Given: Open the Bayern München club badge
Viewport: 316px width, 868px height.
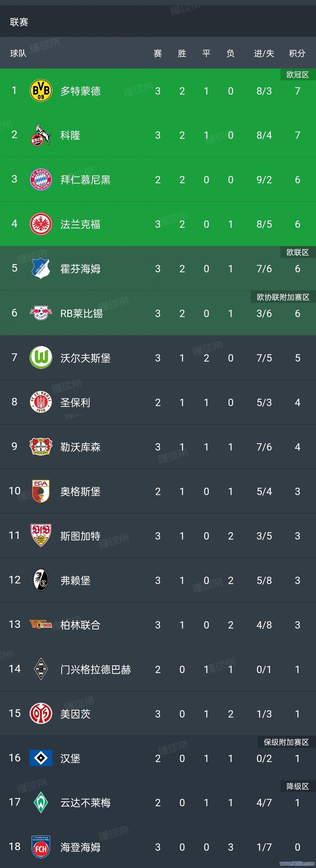Looking at the screenshot, I should (x=41, y=179).
